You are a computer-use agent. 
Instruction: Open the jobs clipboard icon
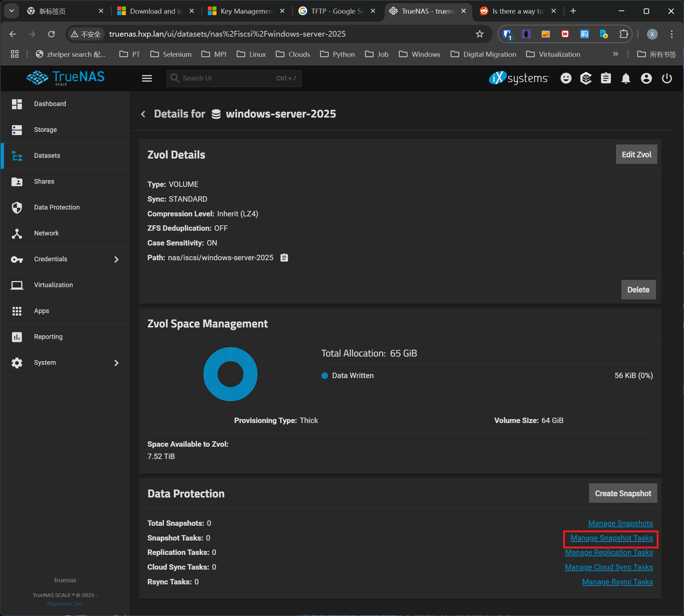click(x=606, y=78)
